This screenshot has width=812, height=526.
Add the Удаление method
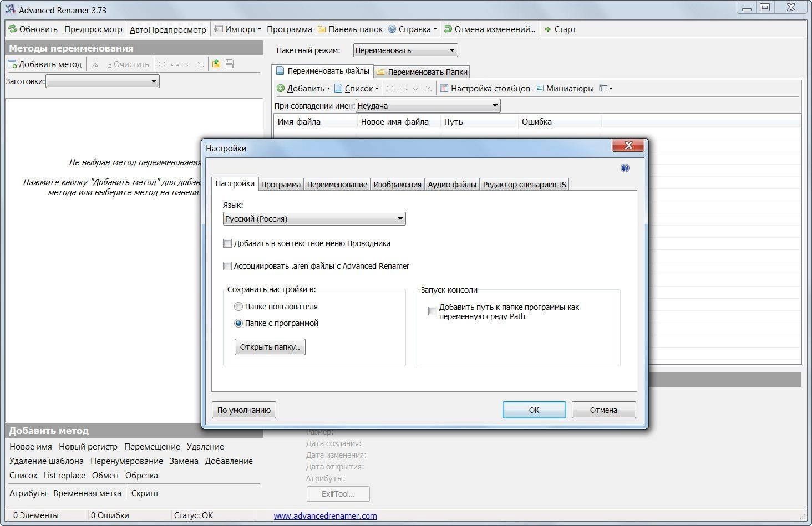(205, 447)
